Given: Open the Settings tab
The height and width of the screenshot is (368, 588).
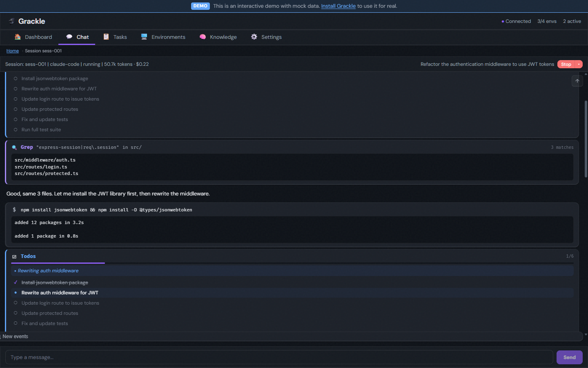Looking at the screenshot, I should 266,37.
